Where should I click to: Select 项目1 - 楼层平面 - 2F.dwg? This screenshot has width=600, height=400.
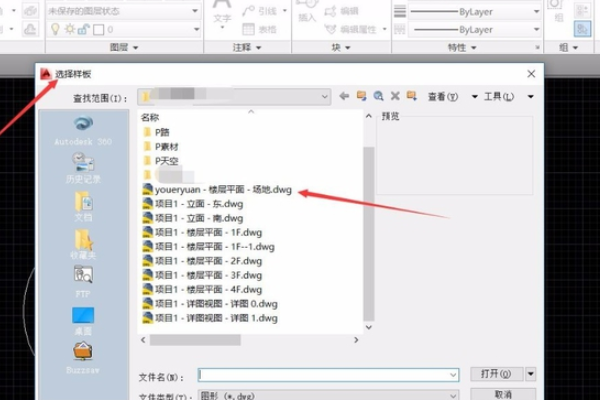[202, 261]
